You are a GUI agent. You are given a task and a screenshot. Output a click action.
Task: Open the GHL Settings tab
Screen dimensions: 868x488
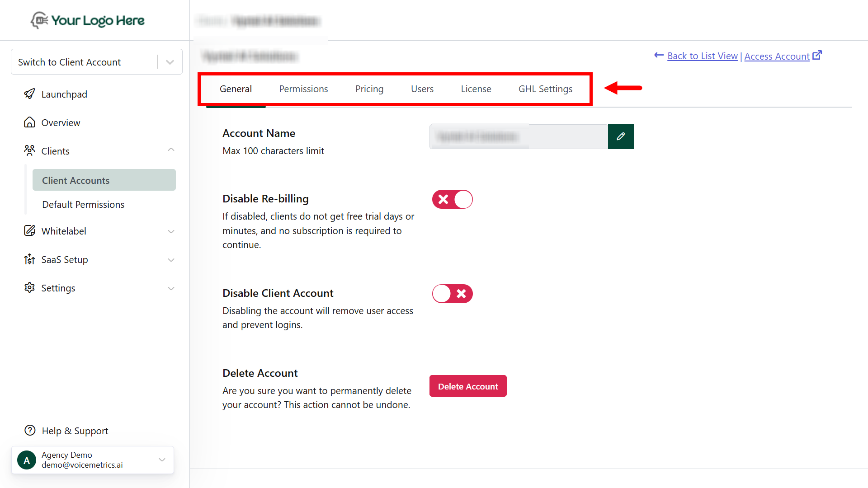pos(545,89)
